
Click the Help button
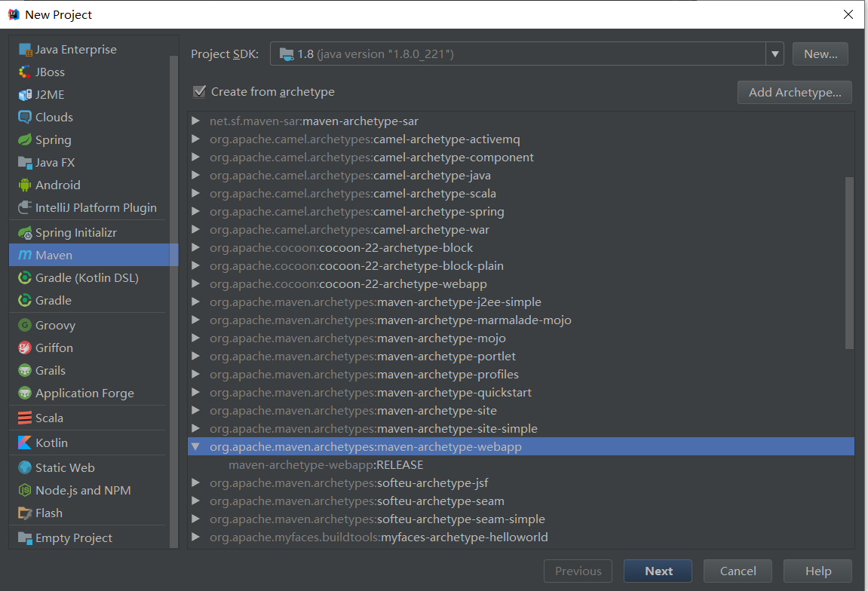tap(817, 571)
